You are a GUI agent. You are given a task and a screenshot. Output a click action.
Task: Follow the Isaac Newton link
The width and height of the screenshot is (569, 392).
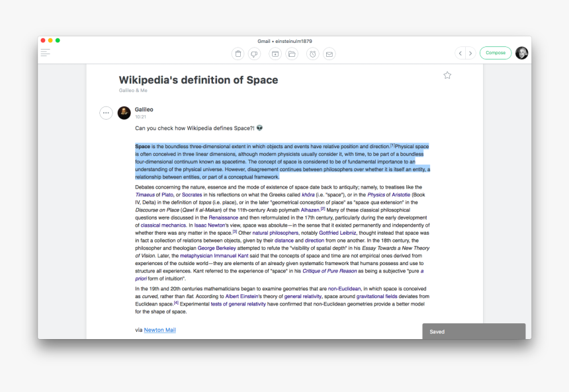tap(210, 225)
